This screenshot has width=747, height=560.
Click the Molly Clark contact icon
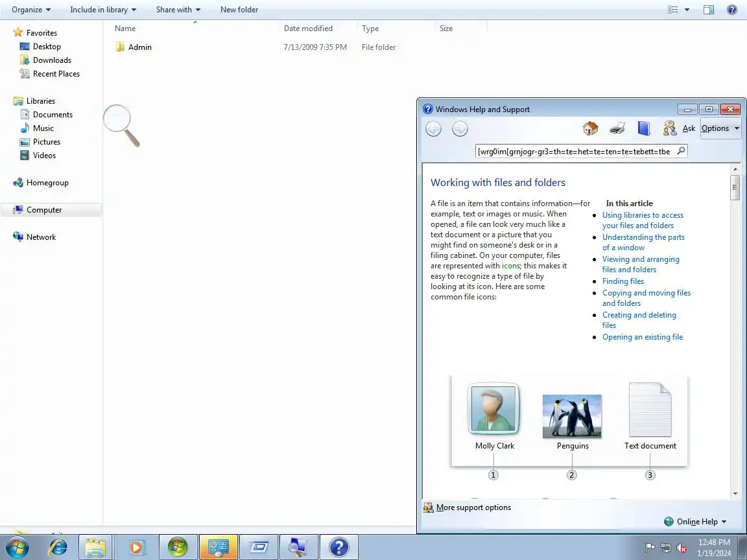pos(493,409)
